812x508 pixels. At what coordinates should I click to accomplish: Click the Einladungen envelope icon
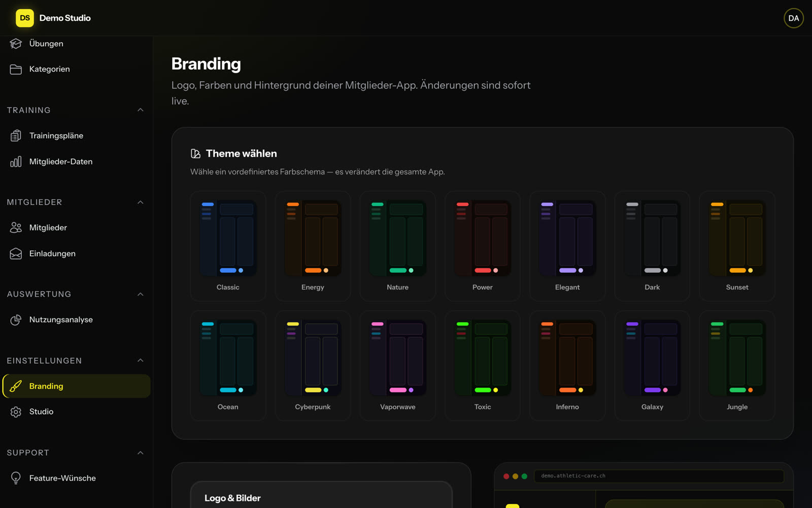click(x=16, y=253)
